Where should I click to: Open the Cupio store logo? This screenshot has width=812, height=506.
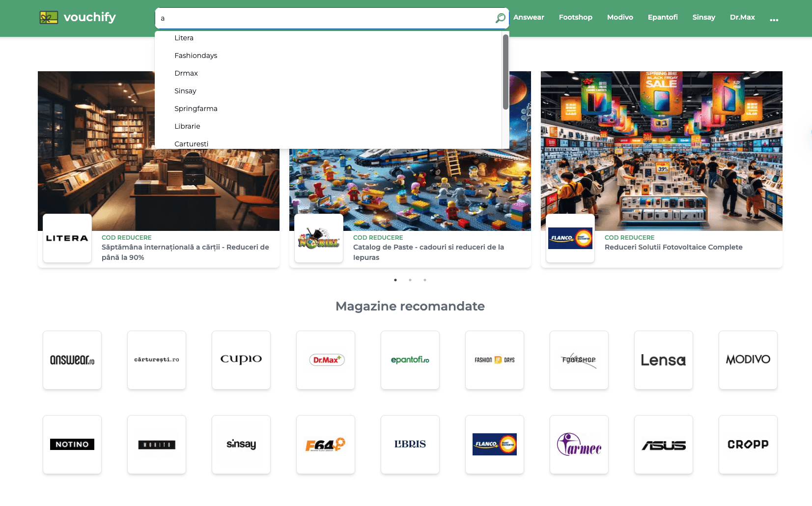click(241, 360)
